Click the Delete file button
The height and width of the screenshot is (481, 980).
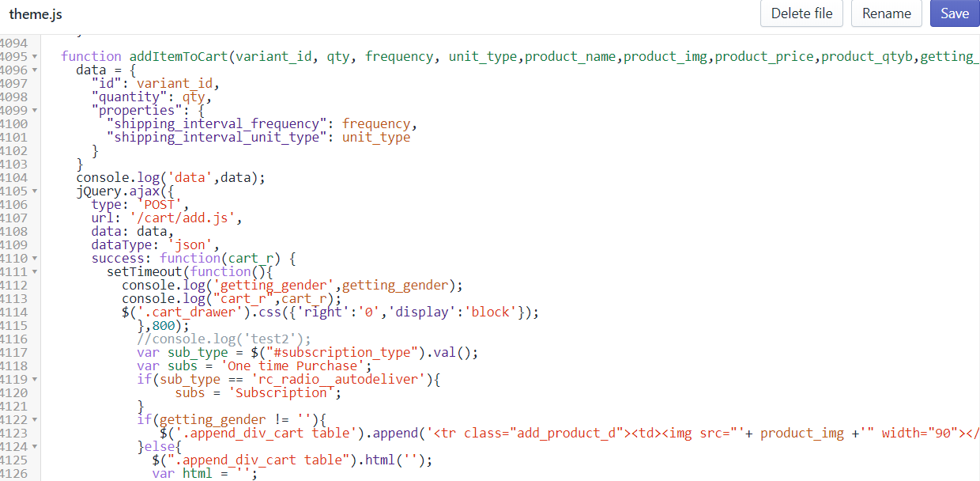[801, 13]
